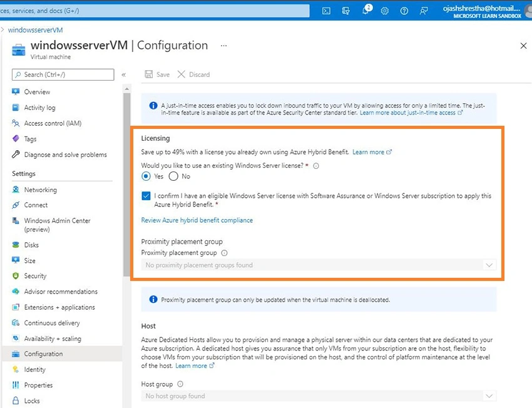Open the Configuration menu item

point(62,354)
